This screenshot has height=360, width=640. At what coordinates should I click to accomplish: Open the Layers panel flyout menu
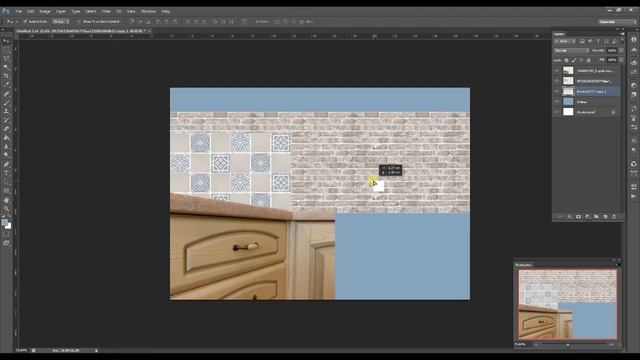[622, 34]
